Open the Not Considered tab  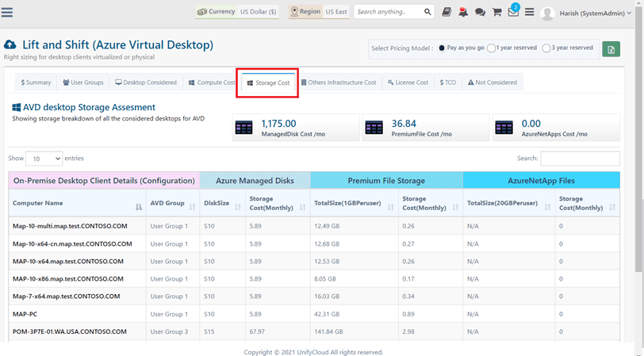493,82
